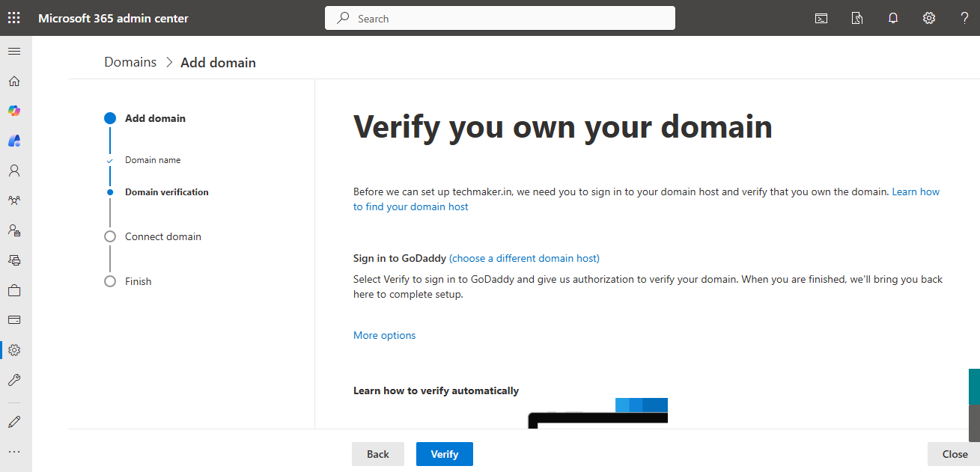
Task: Open the notifications bell
Action: [893, 19]
